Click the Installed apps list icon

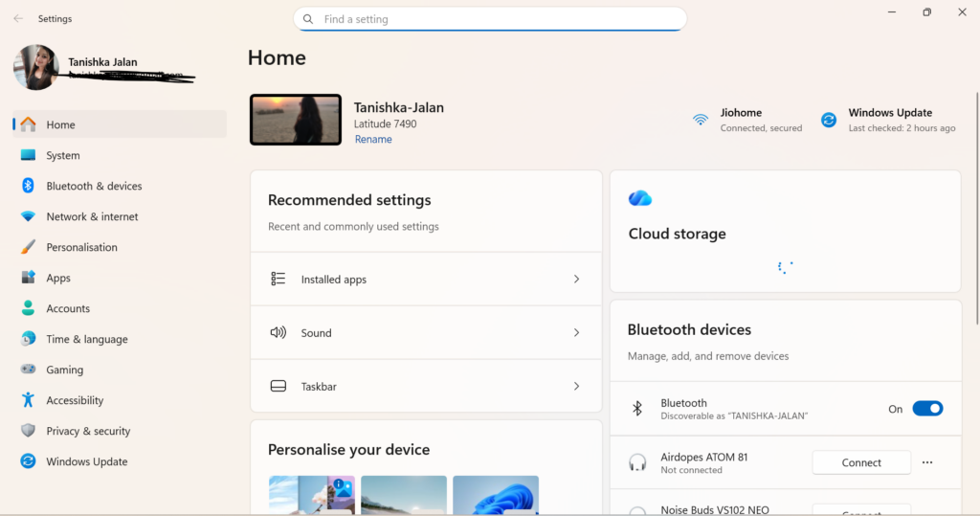coord(278,279)
